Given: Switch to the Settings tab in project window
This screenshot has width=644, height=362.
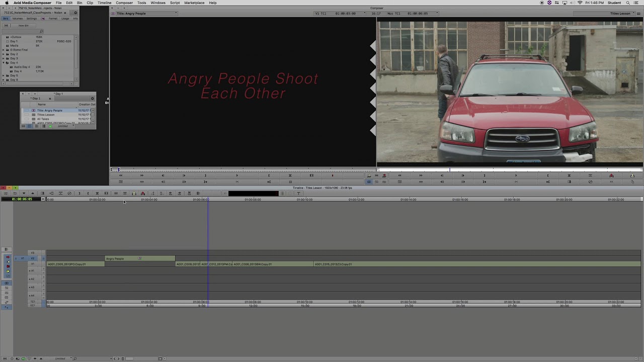Looking at the screenshot, I should (32, 19).
